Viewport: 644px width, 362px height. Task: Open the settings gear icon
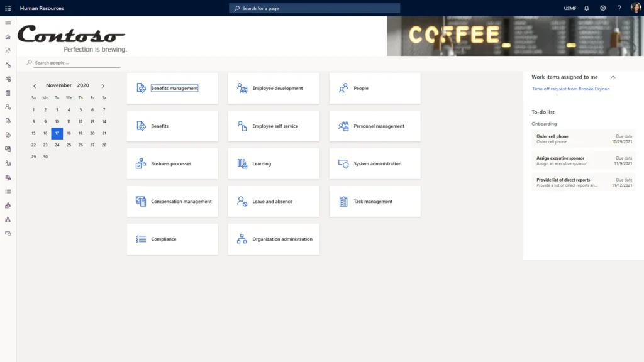pyautogui.click(x=602, y=8)
